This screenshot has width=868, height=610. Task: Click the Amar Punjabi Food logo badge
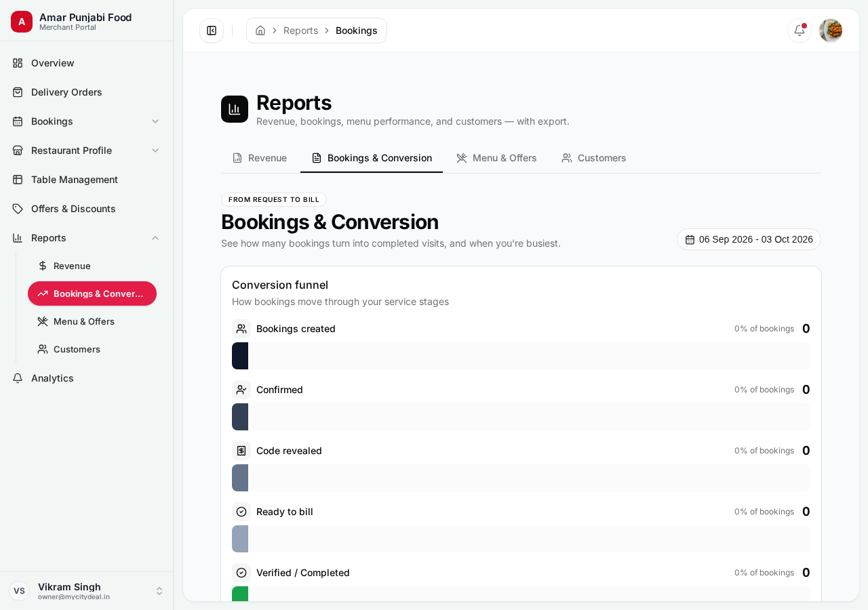(x=22, y=22)
